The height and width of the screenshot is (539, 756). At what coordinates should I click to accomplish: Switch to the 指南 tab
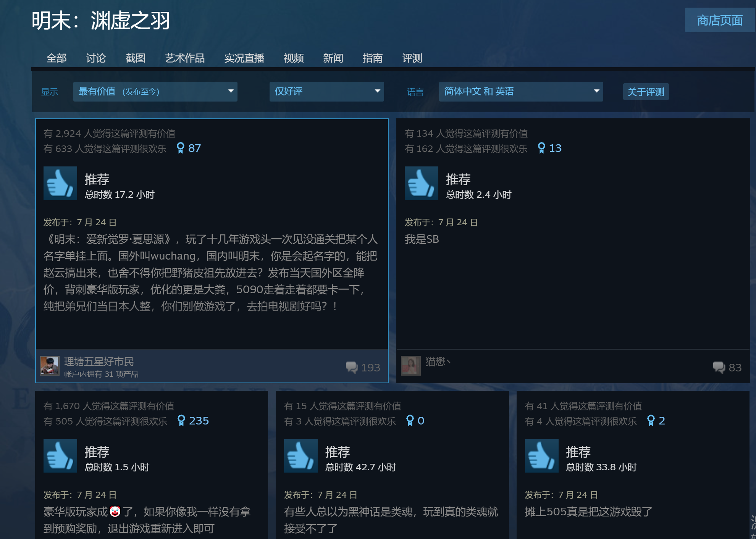[373, 58]
